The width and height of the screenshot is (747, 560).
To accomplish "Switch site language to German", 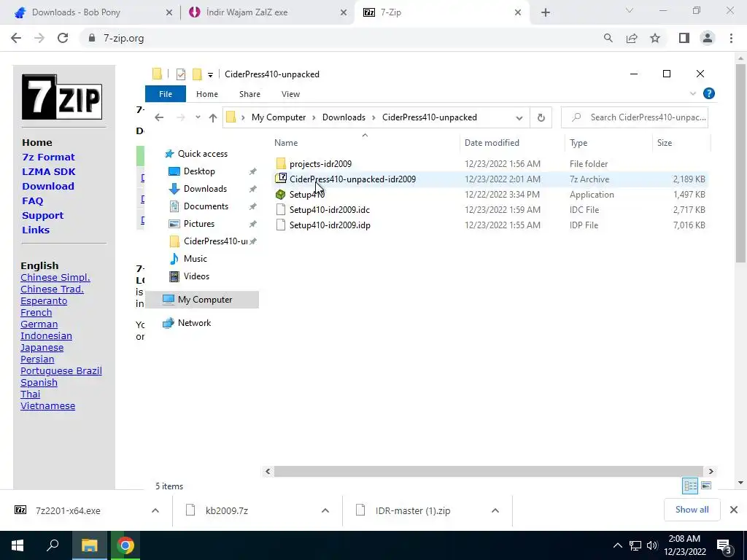I will click(39, 324).
